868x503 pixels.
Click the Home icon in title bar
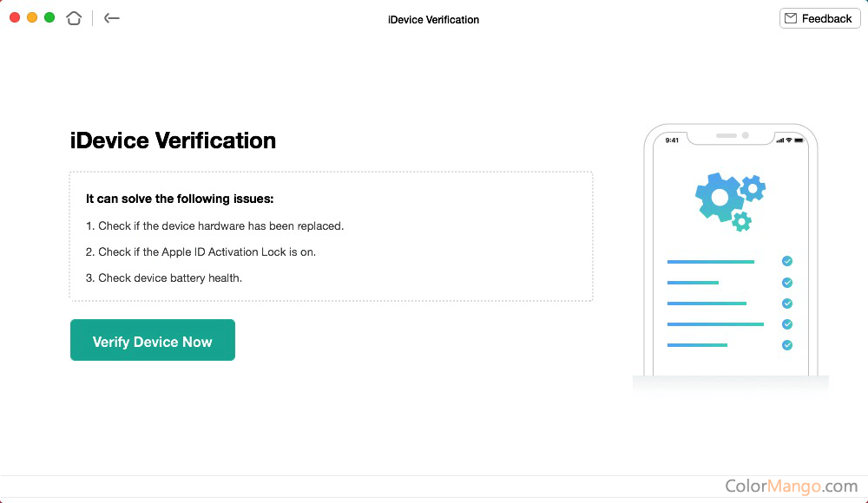[x=74, y=18]
